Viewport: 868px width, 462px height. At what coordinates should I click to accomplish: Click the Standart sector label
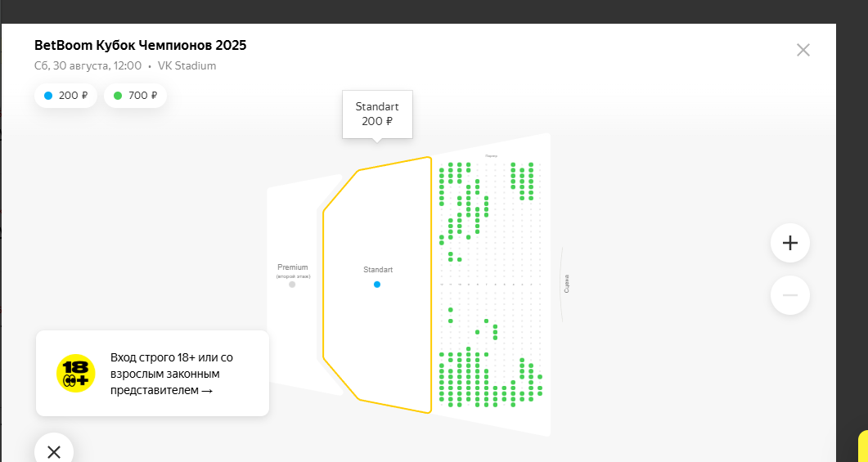pyautogui.click(x=378, y=270)
